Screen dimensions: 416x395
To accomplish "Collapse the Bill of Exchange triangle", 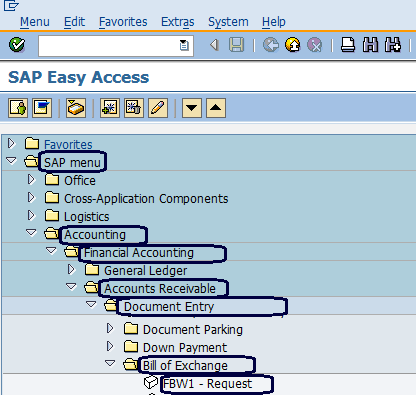I will coord(110,363).
